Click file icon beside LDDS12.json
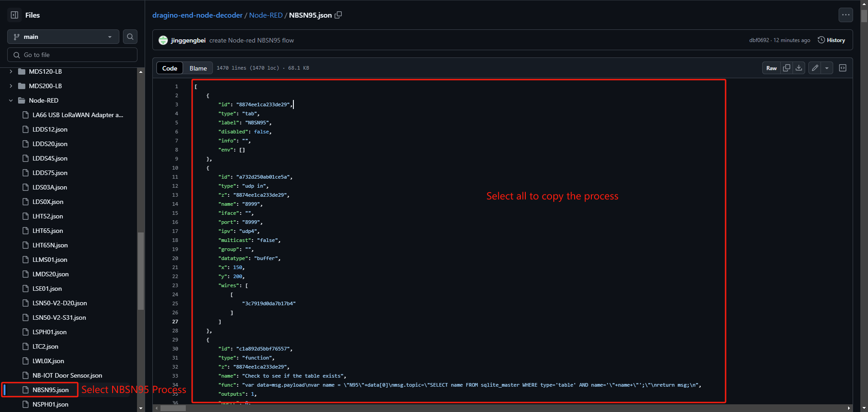The image size is (868, 412). [x=26, y=129]
